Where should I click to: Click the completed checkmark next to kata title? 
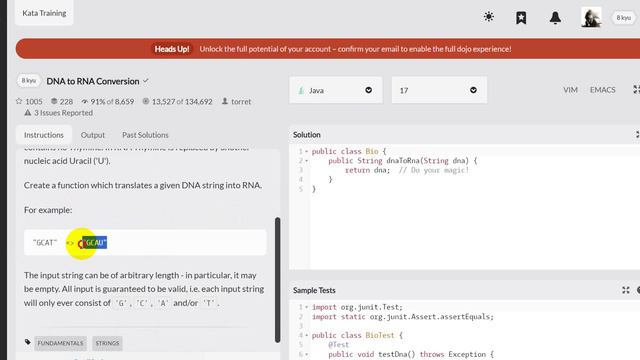146,81
